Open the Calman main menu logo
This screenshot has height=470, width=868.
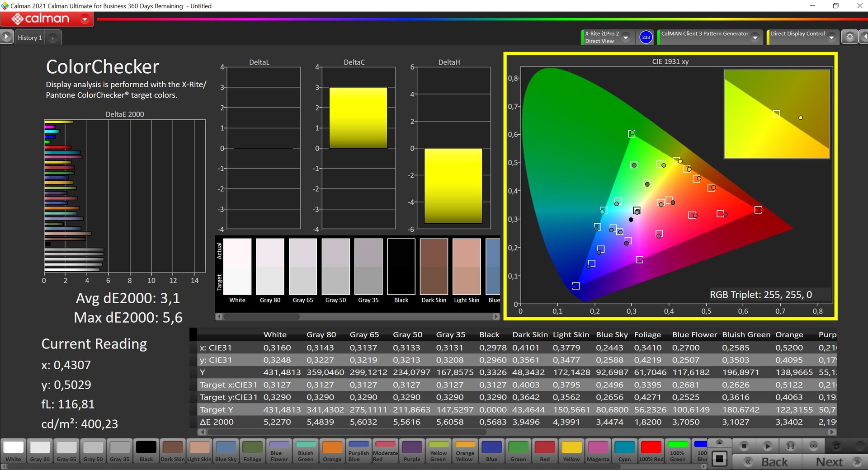click(41, 19)
